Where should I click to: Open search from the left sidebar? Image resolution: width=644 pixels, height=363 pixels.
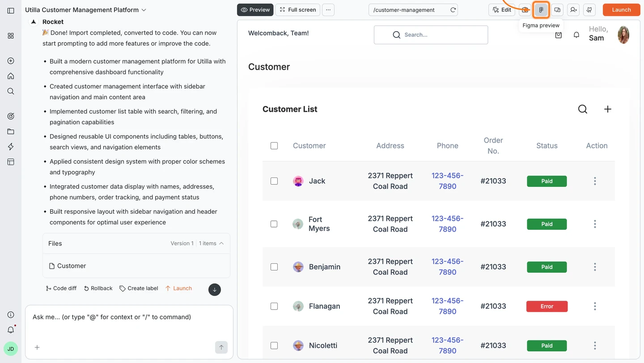click(11, 91)
